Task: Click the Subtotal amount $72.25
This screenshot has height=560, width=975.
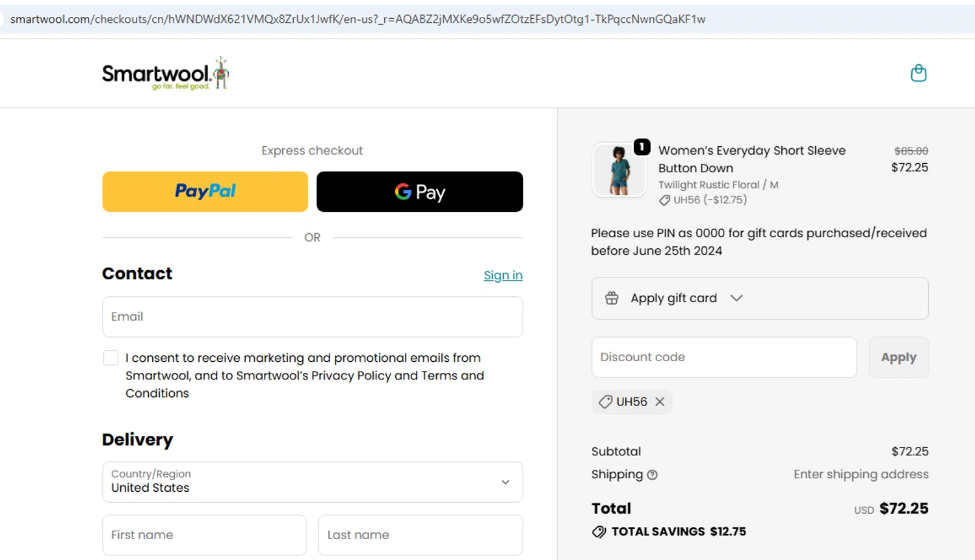Action: [x=910, y=452]
